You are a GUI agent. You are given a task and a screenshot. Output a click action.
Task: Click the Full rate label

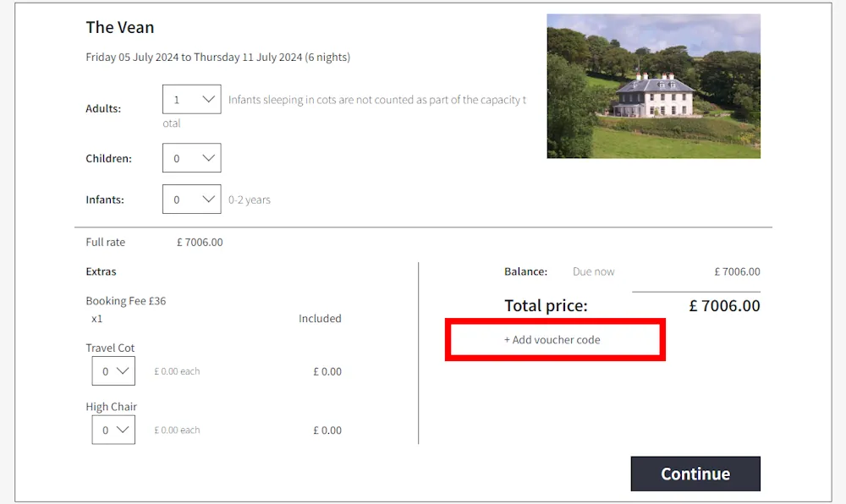(105, 242)
